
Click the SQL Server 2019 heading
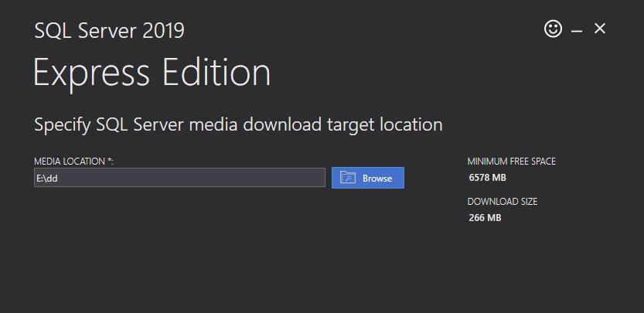[x=109, y=31]
